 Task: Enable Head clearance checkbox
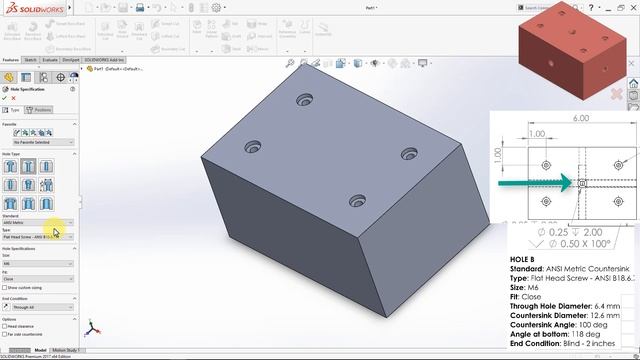[4, 327]
